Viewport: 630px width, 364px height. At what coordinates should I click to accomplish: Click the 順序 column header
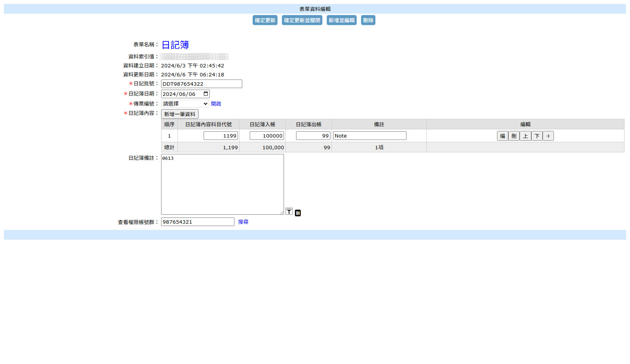[169, 124]
